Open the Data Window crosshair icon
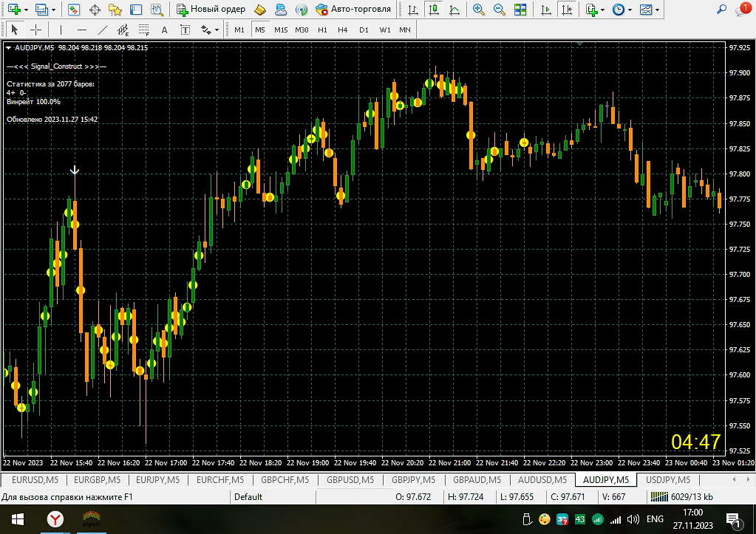This screenshot has height=534, width=756. coord(95,9)
